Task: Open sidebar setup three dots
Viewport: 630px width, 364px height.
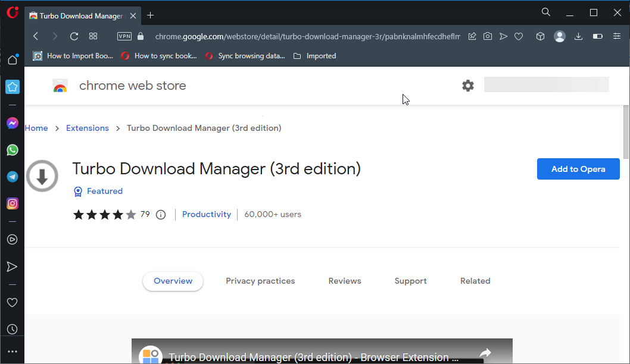Action: tap(13, 352)
